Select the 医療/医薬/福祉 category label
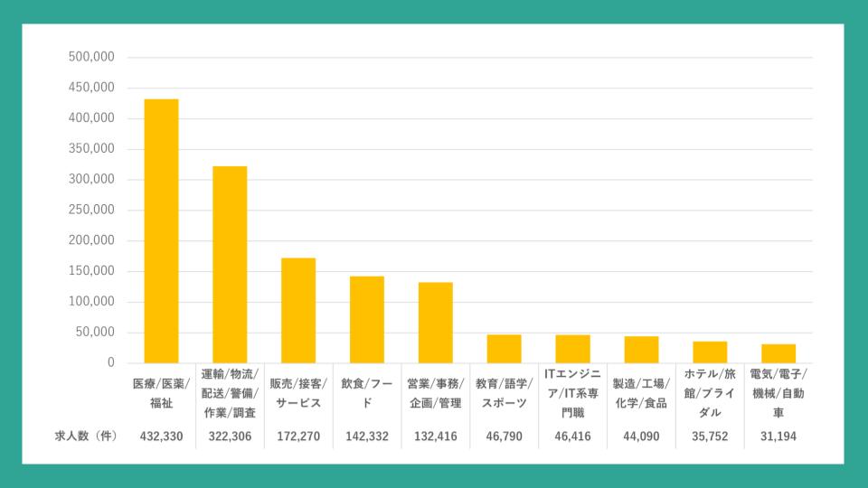868x488 pixels. point(161,393)
